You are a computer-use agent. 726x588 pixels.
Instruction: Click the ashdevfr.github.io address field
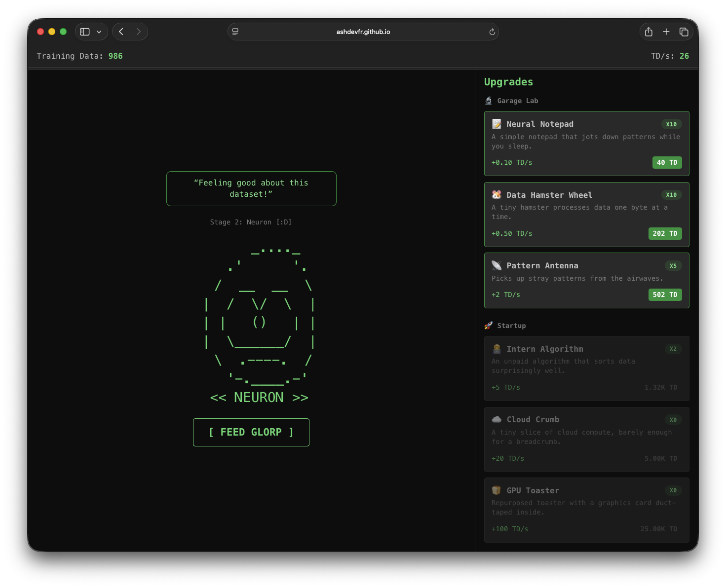[363, 32]
